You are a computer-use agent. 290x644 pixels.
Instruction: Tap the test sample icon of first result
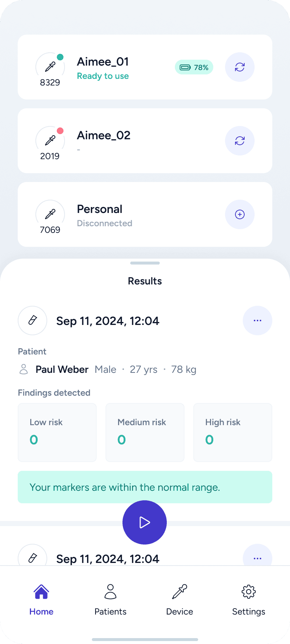point(32,321)
